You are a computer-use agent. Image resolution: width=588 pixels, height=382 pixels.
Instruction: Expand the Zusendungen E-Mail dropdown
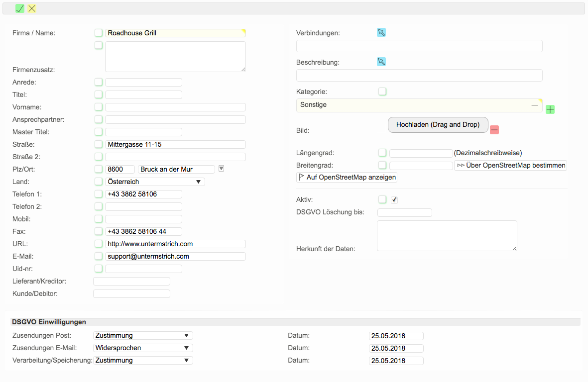pos(143,348)
